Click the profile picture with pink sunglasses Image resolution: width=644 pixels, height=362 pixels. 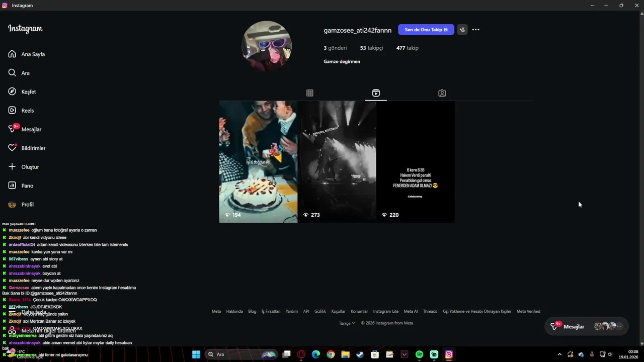[267, 45]
